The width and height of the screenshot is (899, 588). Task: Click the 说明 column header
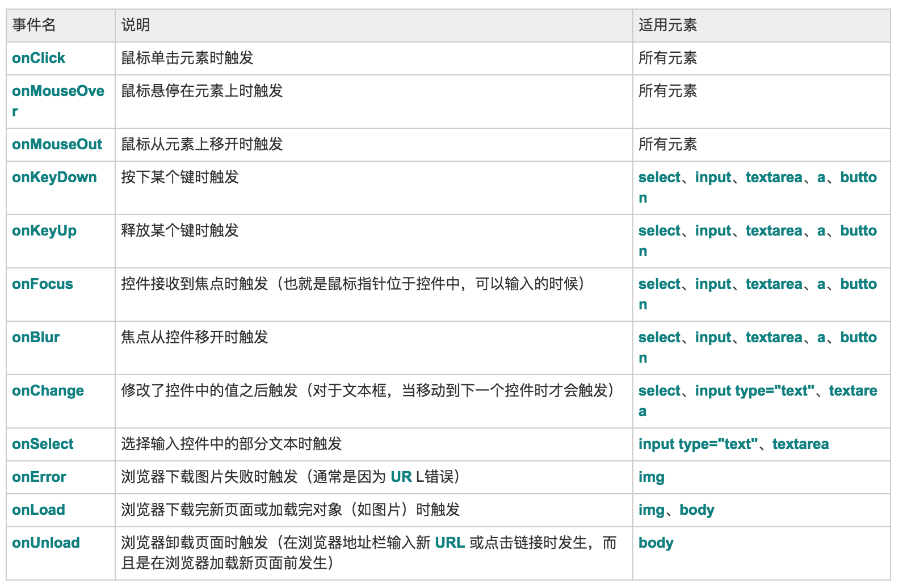click(136, 26)
